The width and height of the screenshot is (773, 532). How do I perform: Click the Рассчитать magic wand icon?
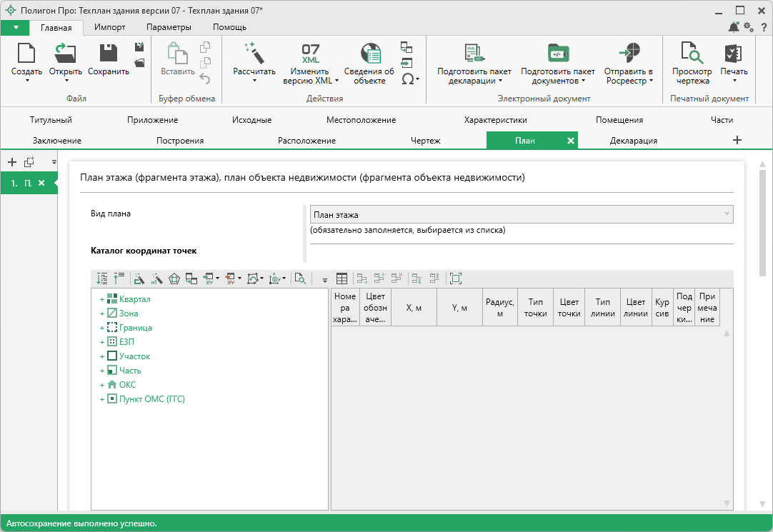coord(254,53)
